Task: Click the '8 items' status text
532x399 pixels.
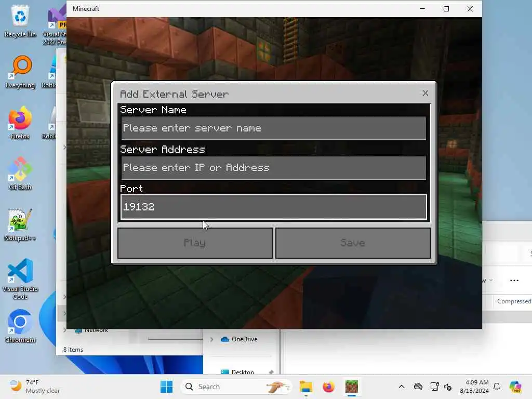Action: coord(73,350)
